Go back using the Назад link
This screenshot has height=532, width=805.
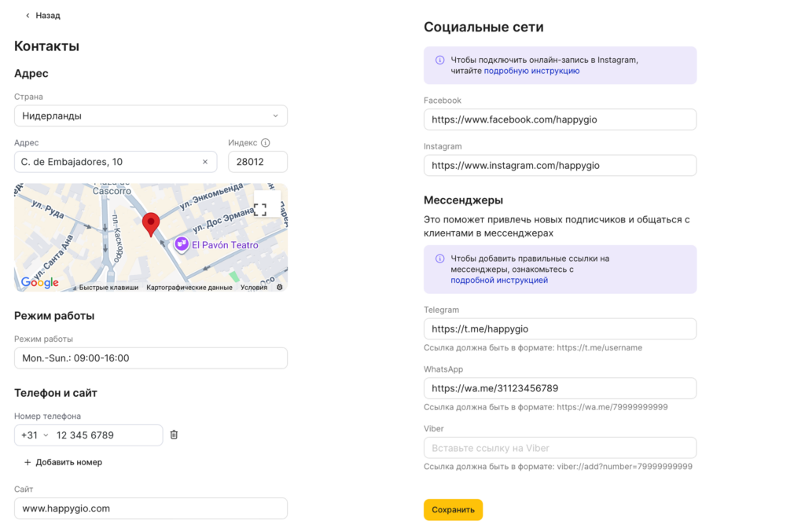(x=42, y=15)
